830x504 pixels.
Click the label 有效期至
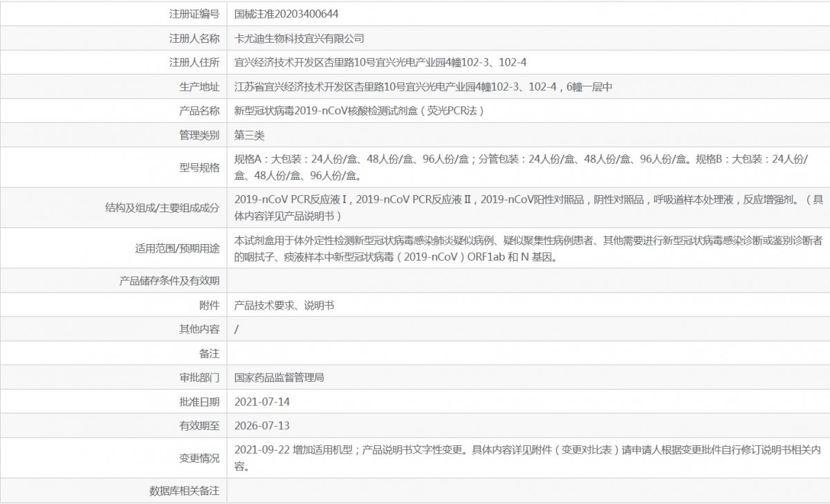click(x=199, y=426)
